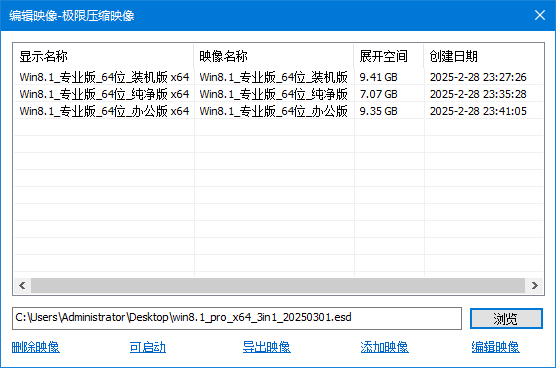Open the 删除映像 link

click(35, 347)
